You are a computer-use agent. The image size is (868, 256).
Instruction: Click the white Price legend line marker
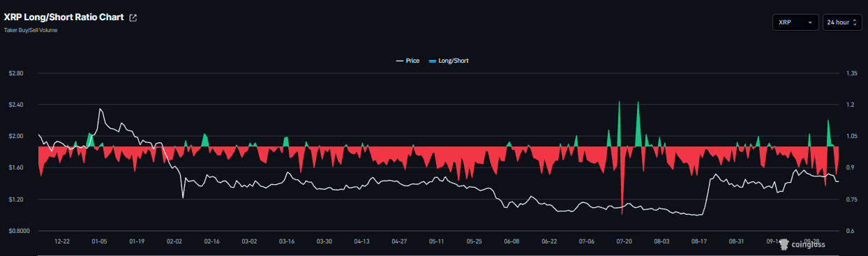pyautogui.click(x=400, y=61)
